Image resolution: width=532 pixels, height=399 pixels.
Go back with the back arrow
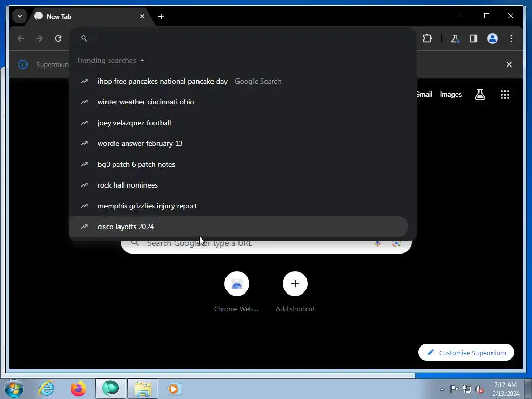pyautogui.click(x=21, y=38)
